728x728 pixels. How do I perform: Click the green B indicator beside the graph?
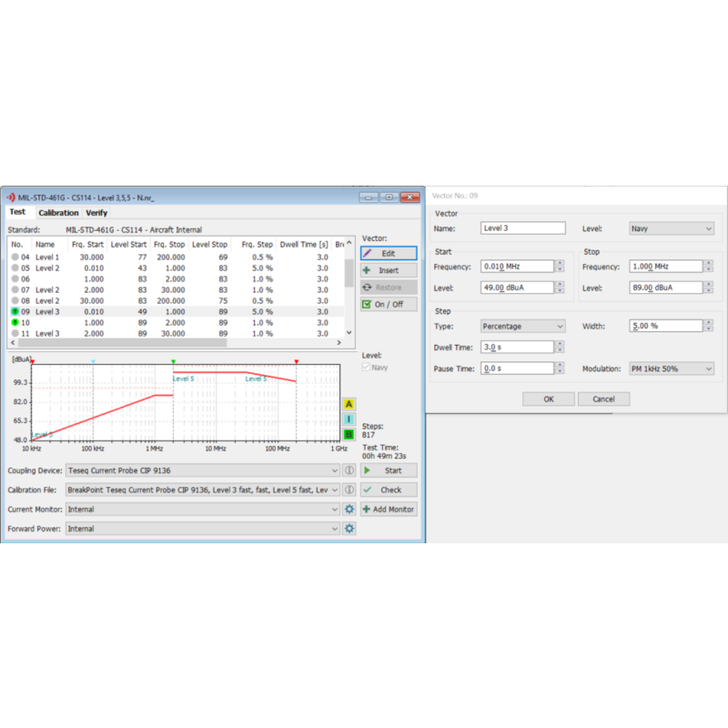pos(347,434)
